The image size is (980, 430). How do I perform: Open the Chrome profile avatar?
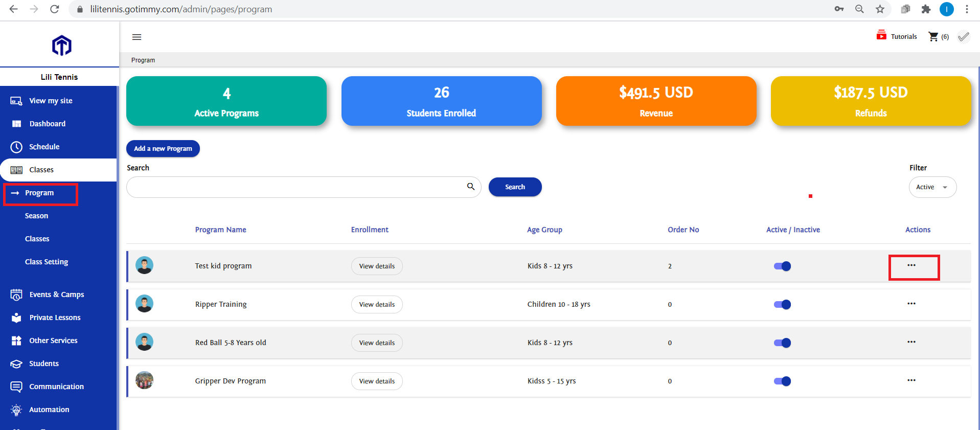(947, 9)
